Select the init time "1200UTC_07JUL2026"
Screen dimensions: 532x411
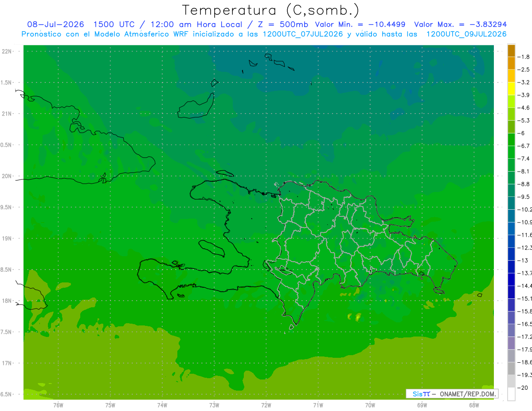click(x=303, y=34)
